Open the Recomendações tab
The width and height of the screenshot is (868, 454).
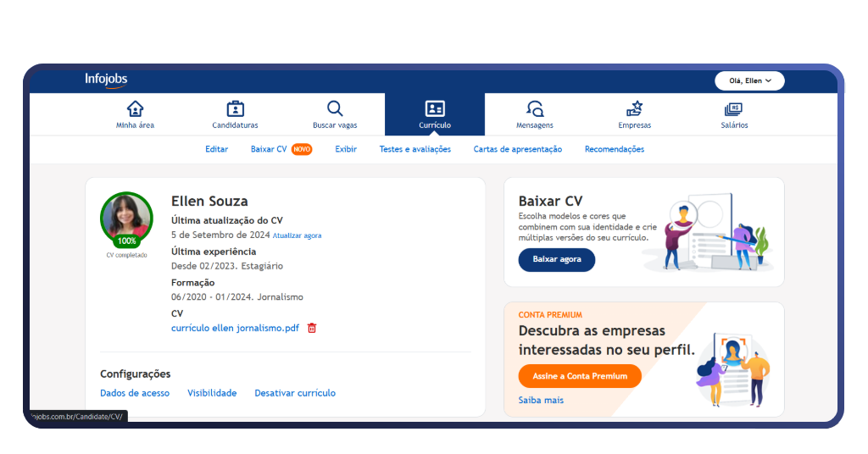615,149
